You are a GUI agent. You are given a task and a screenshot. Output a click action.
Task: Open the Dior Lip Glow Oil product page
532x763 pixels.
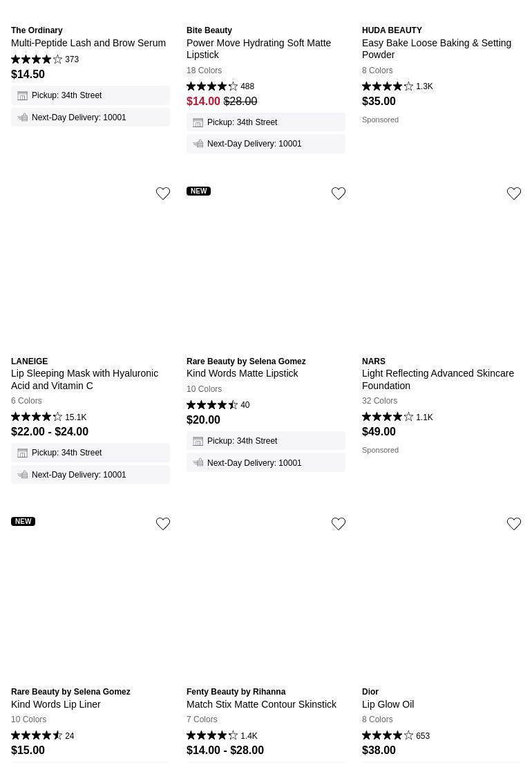pos(388,704)
